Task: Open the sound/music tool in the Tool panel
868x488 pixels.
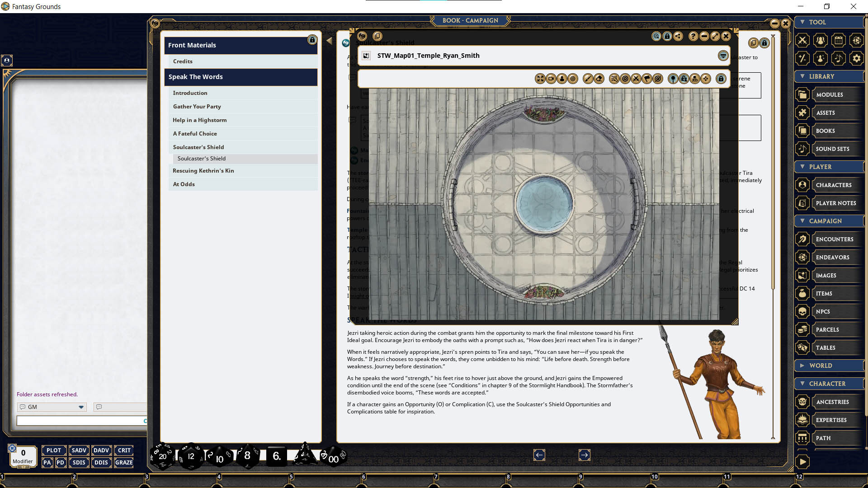Action: (839, 58)
